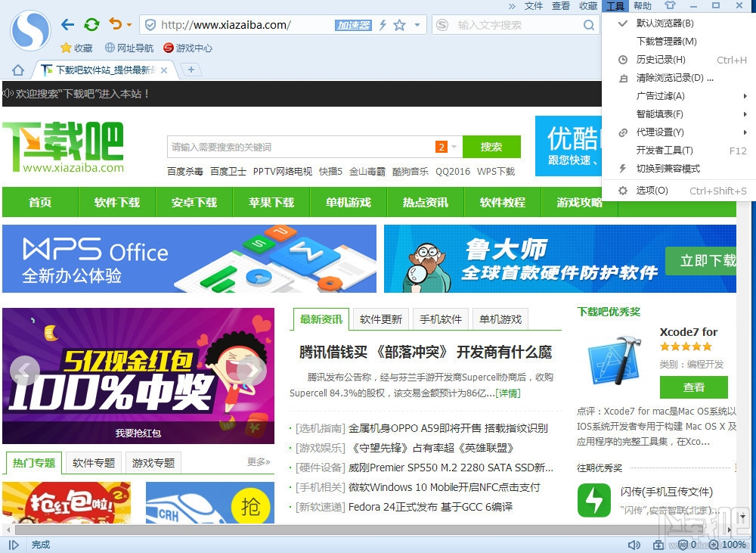Open the 收藏 favorites bookmark bar item

(76, 48)
